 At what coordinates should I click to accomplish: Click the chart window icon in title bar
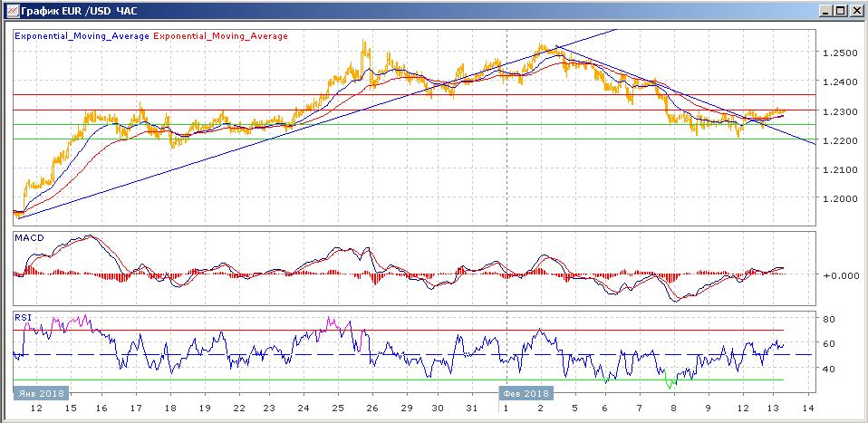12,10
